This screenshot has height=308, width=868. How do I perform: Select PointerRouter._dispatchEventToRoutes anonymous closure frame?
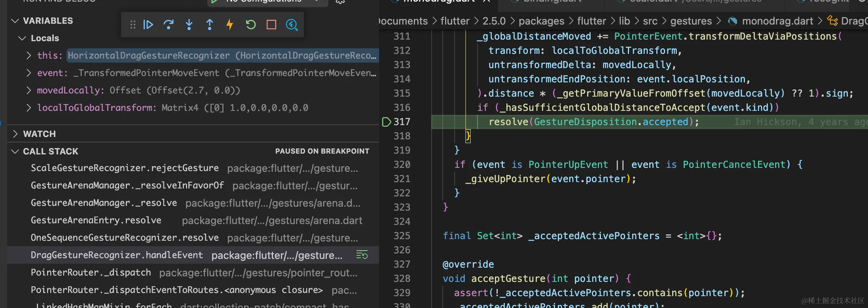click(x=193, y=290)
